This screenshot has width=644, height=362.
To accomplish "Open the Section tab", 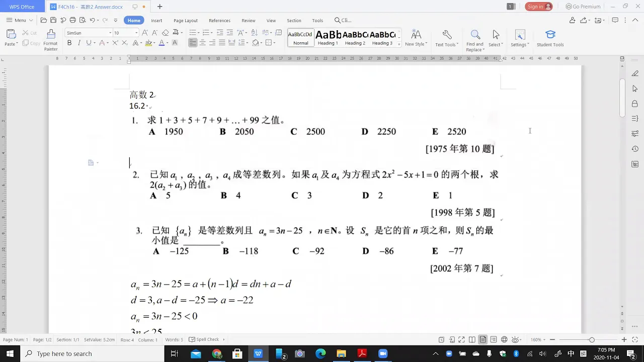I will click(294, 21).
